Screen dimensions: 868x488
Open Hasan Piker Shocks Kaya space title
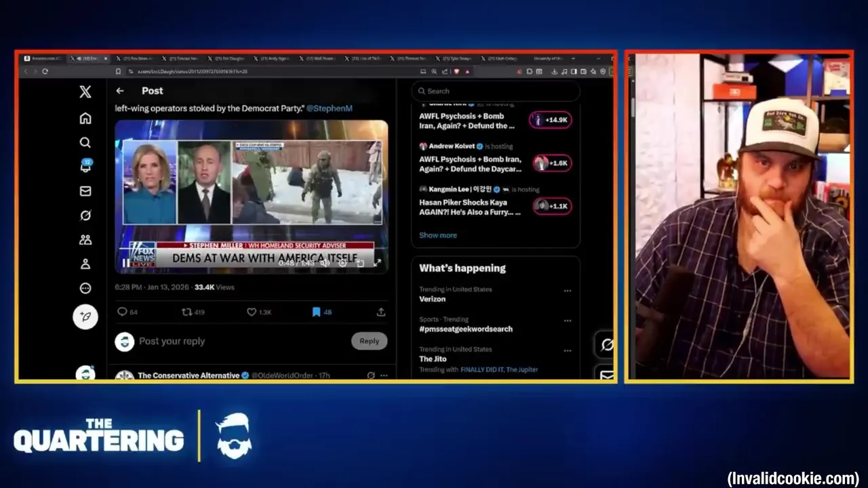(x=469, y=207)
